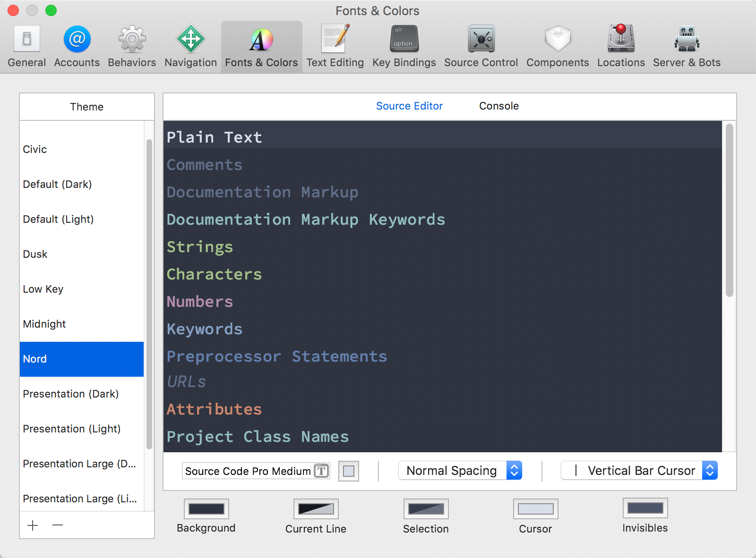Select the Documentation Markup row

pos(443,192)
